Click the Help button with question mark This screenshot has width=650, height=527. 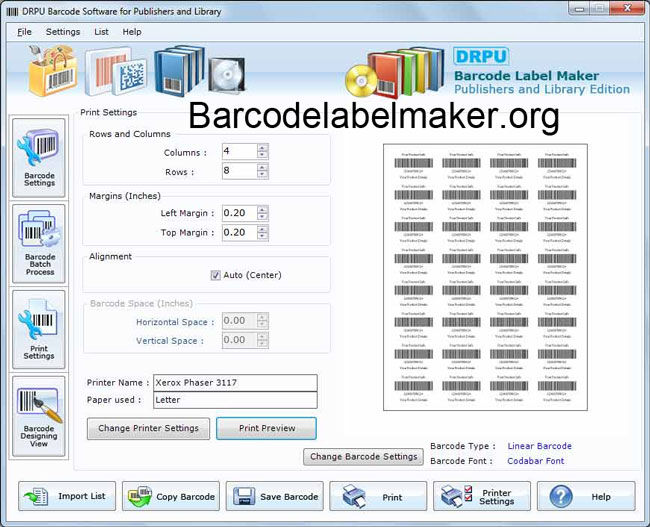point(586,496)
